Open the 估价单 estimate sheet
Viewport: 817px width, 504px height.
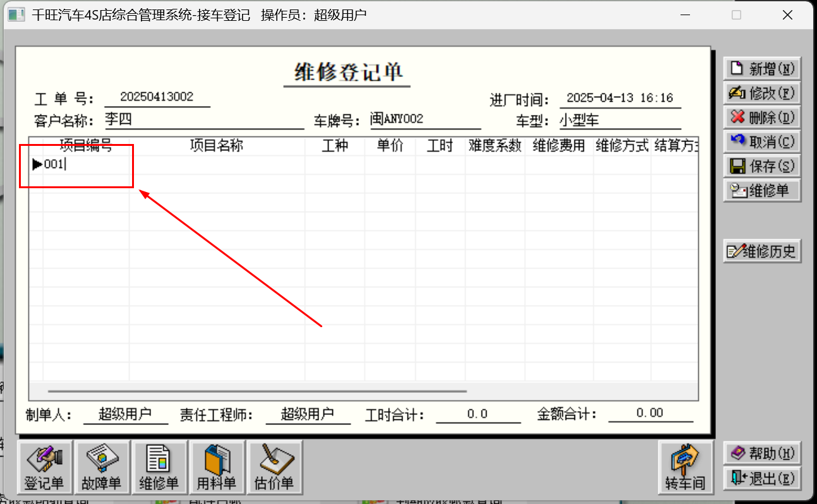pos(274,467)
